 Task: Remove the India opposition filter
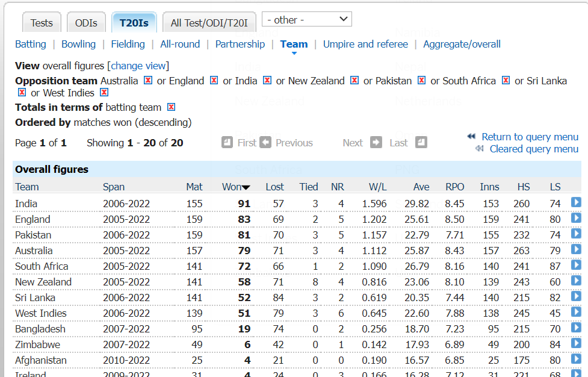(267, 80)
